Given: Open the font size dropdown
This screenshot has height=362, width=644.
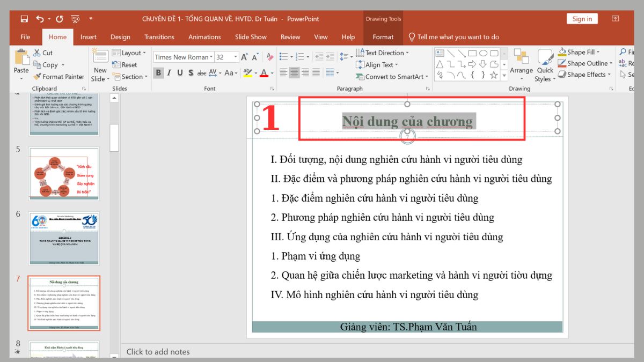Looking at the screenshot, I should click(x=236, y=56).
